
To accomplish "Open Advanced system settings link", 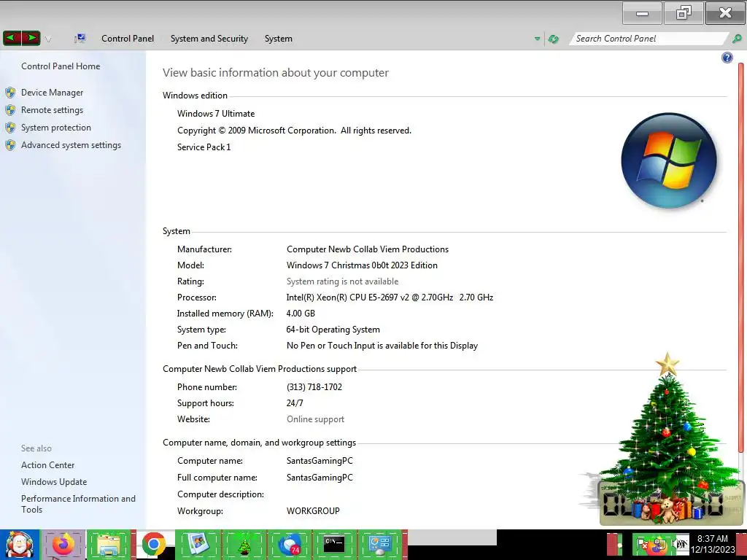I will (71, 145).
